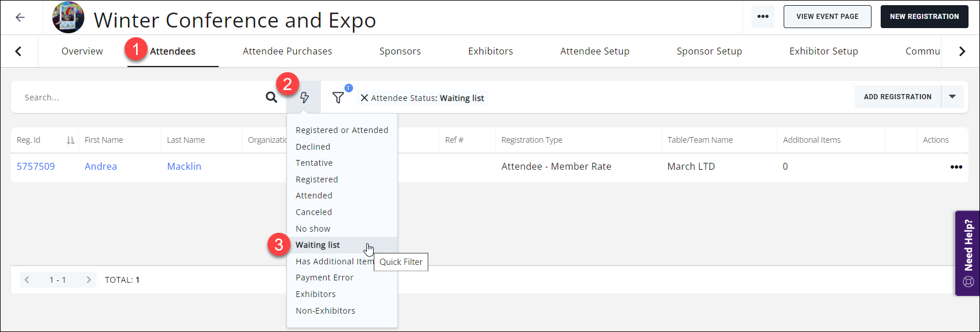The width and height of the screenshot is (980, 332).
Task: Remove the Attendee Status Waiting list filter
Action: pos(364,98)
